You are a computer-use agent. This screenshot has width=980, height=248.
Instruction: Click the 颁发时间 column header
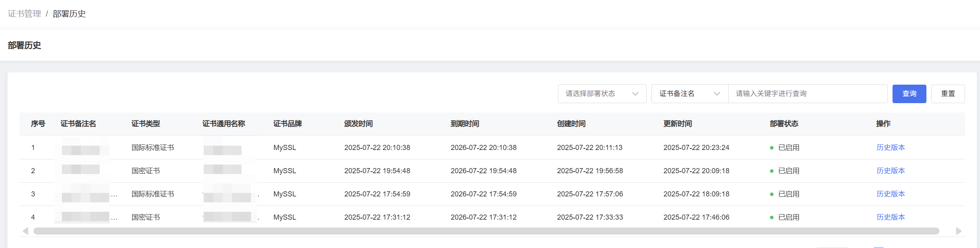(x=359, y=124)
